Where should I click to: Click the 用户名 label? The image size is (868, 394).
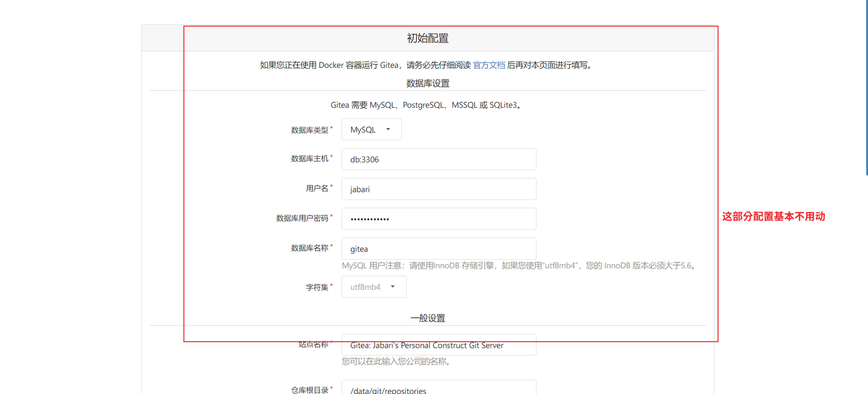317,189
